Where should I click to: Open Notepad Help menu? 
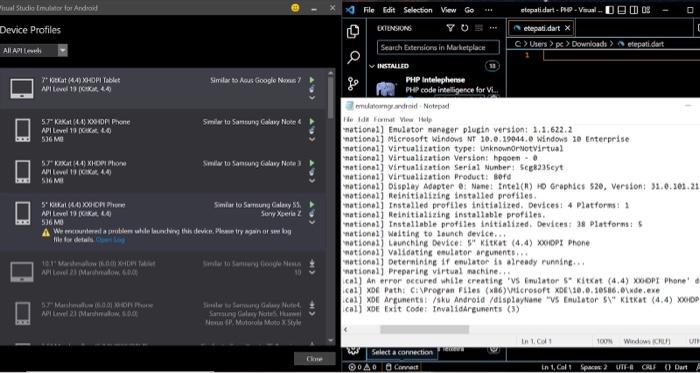(x=425, y=120)
